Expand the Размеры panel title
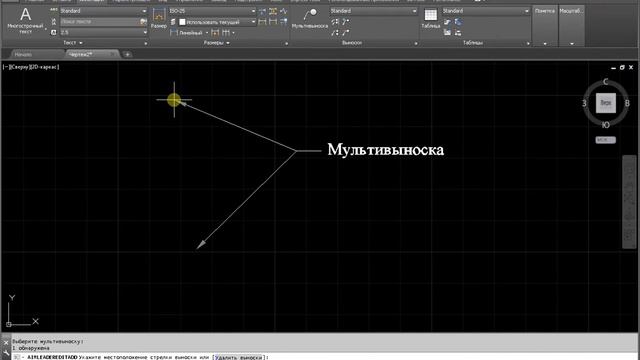The image size is (640, 360). [x=216, y=43]
